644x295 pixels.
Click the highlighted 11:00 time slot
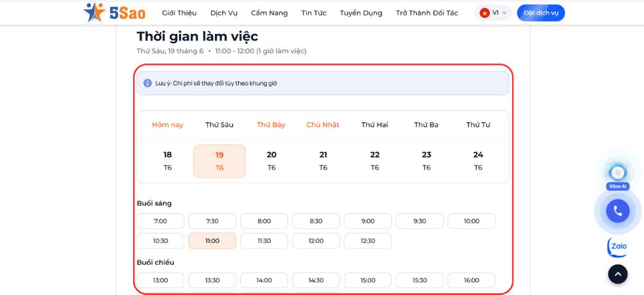pos(212,241)
